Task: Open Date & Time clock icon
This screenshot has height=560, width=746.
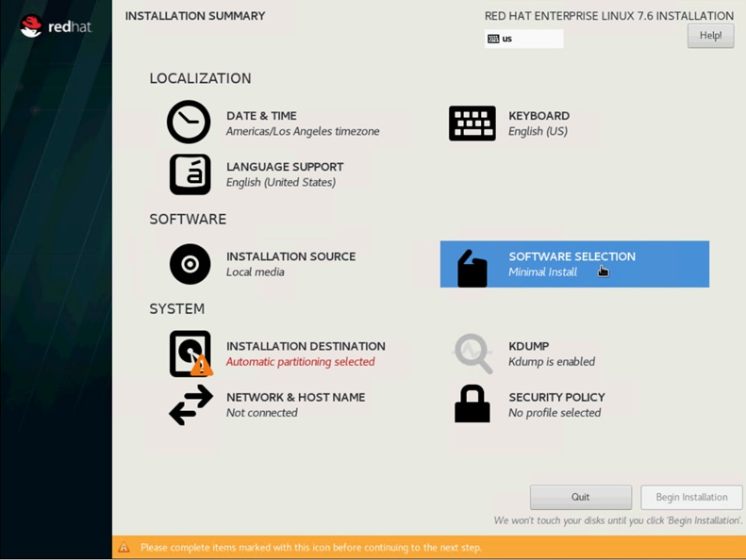Action: (189, 122)
